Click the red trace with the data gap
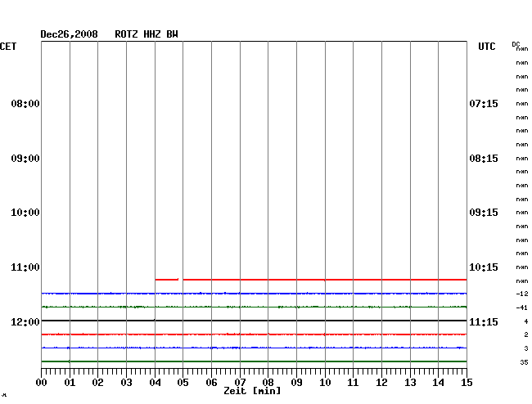Image resolution: width=532 pixels, height=404 pixels. tap(311, 280)
